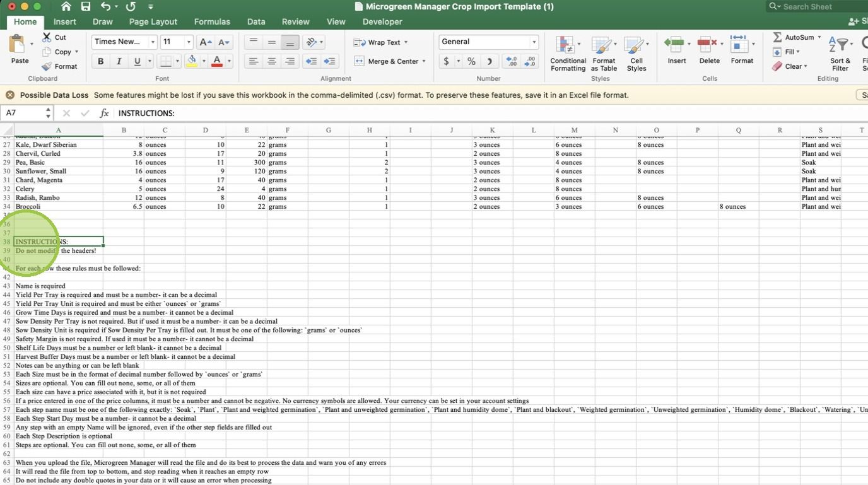Expand Merge & Center dropdown arrow
The width and height of the screenshot is (868, 485).
424,61
